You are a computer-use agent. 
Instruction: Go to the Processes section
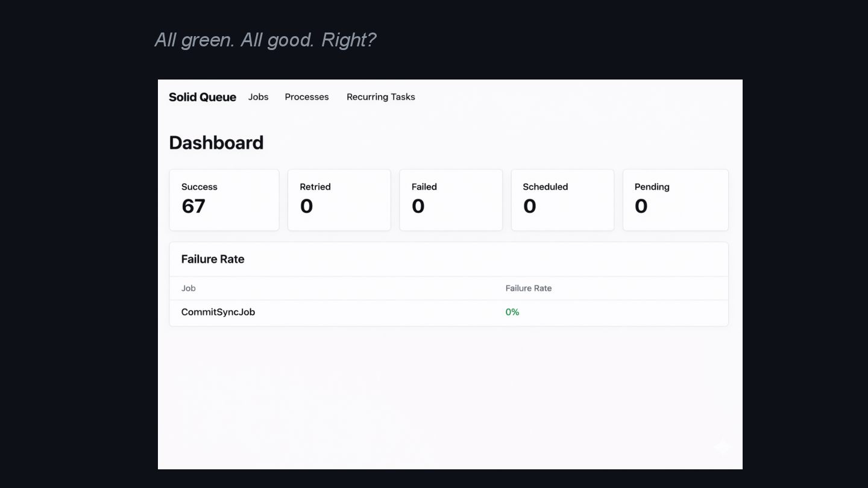click(307, 97)
